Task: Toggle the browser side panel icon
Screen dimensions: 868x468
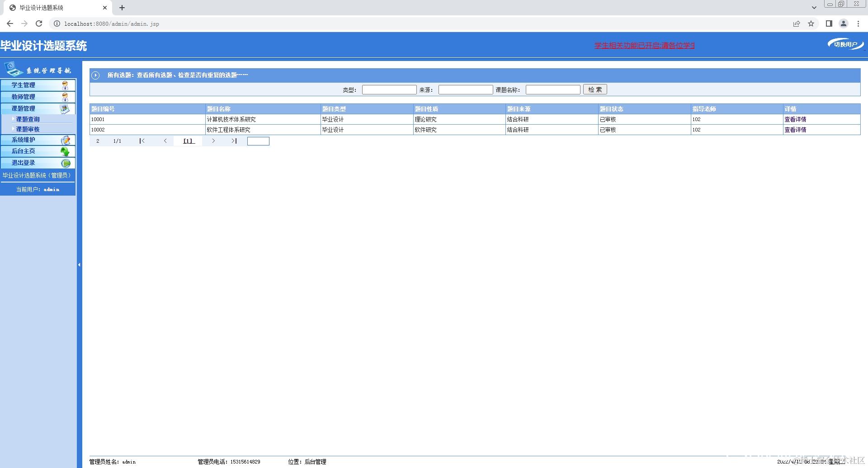Action: (x=829, y=23)
